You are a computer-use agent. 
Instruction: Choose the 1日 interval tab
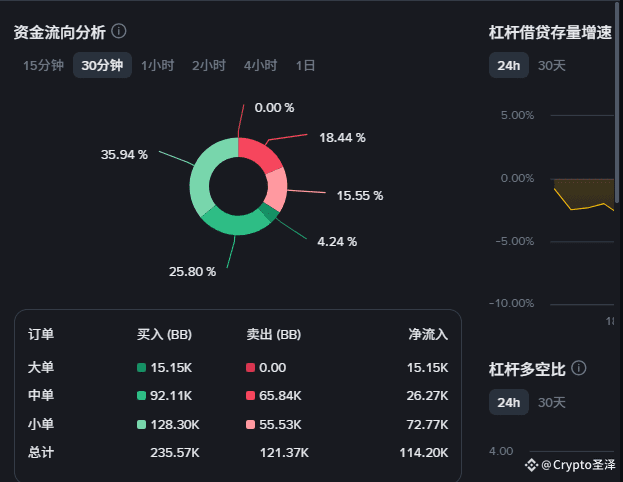tap(306, 65)
